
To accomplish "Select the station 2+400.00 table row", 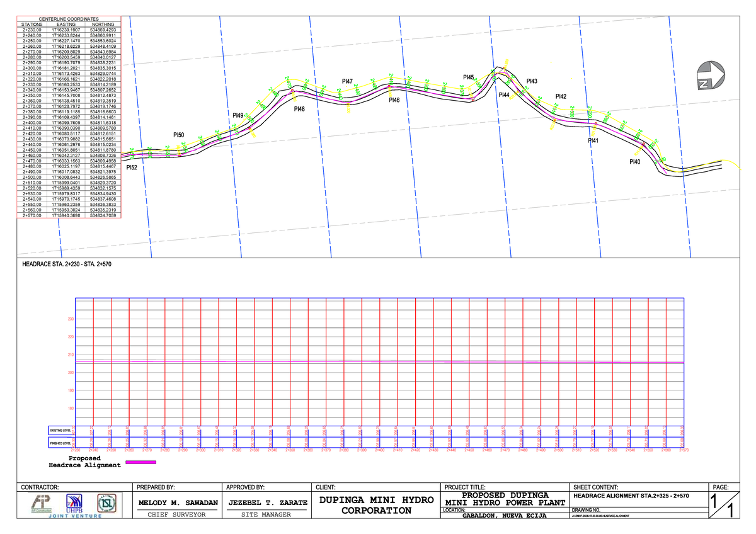I will 69,123.
